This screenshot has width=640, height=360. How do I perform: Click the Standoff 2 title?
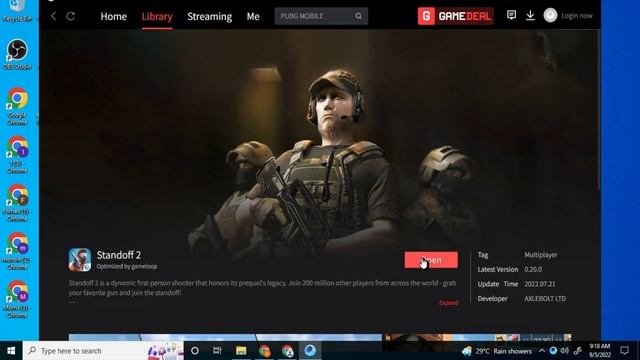click(x=119, y=255)
